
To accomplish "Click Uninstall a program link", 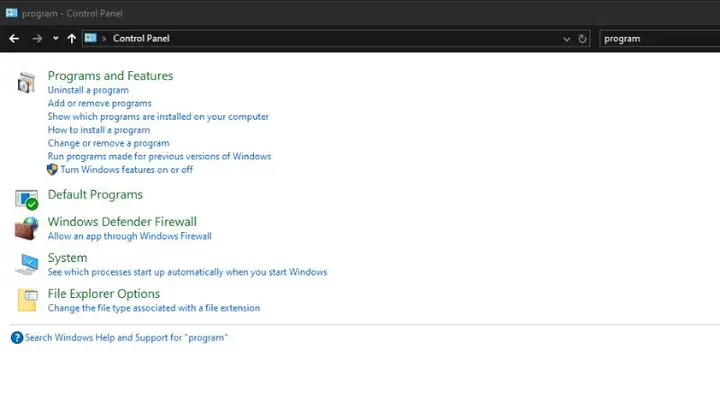I will coord(88,90).
